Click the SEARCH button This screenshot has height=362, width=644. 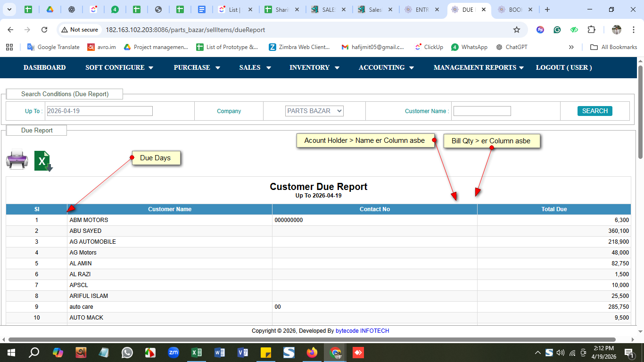595,111
